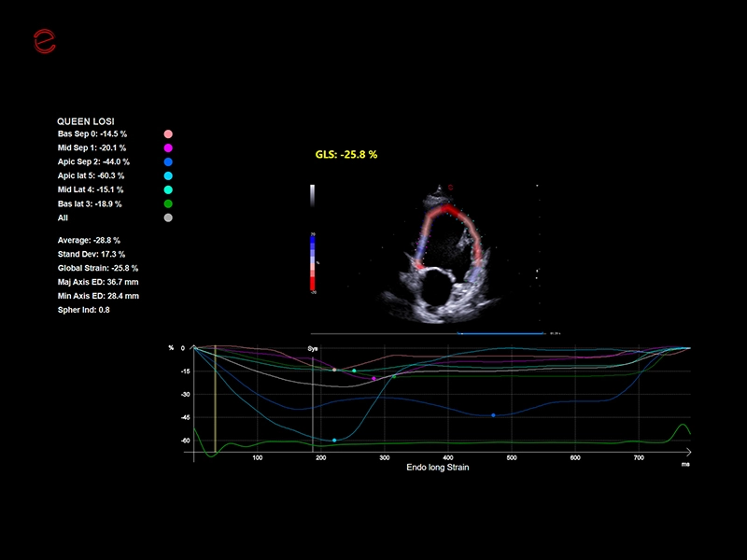This screenshot has width=747, height=560.
Task: Click the cyan peak point on the strain curve
Action: point(334,440)
